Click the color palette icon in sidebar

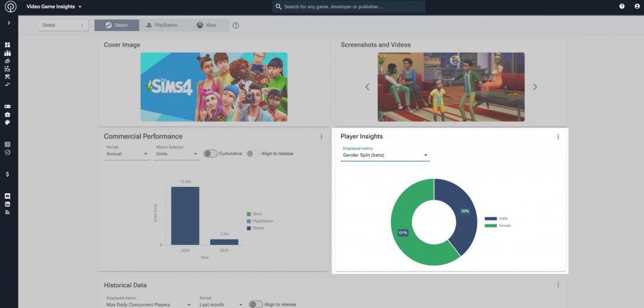[8, 123]
